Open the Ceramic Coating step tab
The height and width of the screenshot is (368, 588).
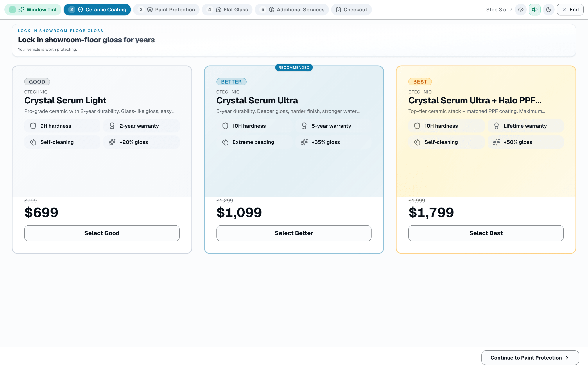pyautogui.click(x=97, y=10)
